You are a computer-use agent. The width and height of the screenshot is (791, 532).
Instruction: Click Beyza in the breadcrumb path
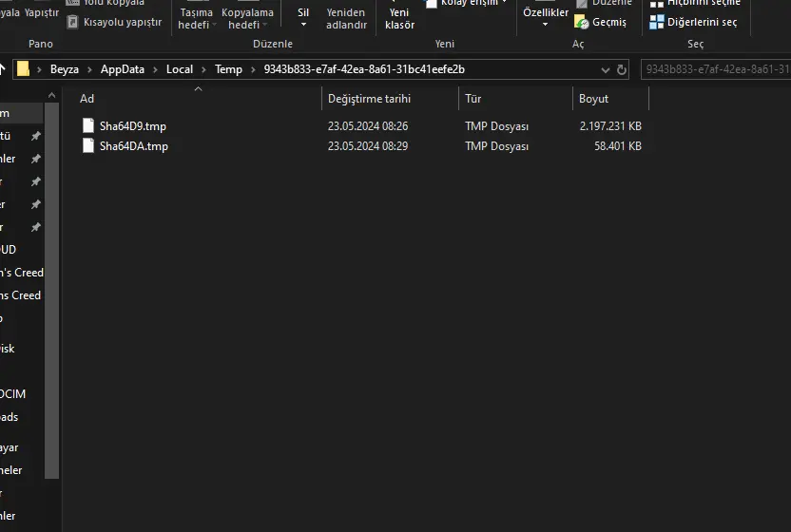[x=65, y=69]
